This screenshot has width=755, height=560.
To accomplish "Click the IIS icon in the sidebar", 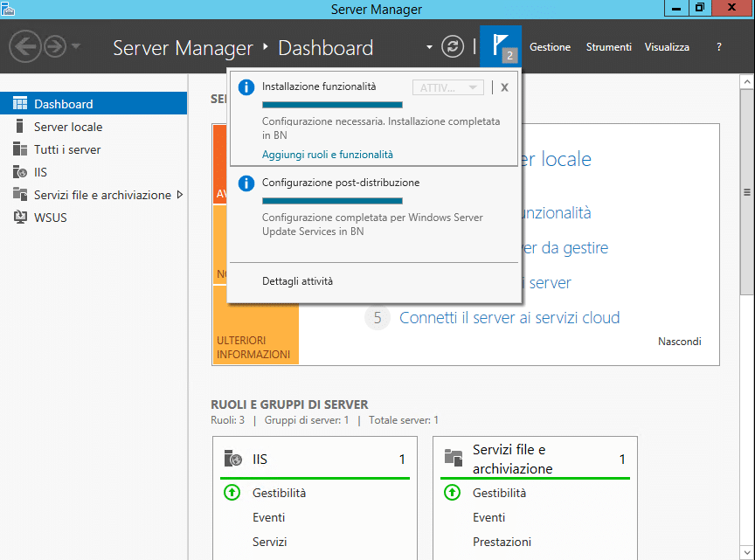I will [20, 171].
